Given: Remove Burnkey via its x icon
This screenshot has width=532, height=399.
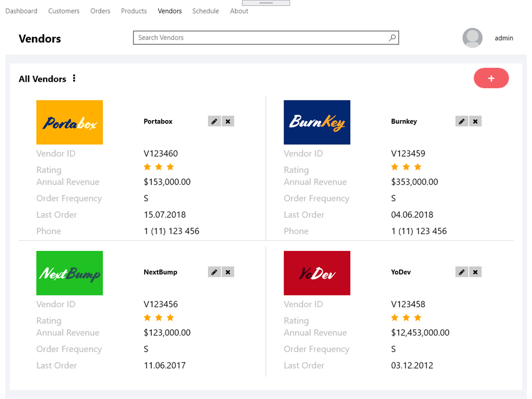Looking at the screenshot, I should coord(475,121).
